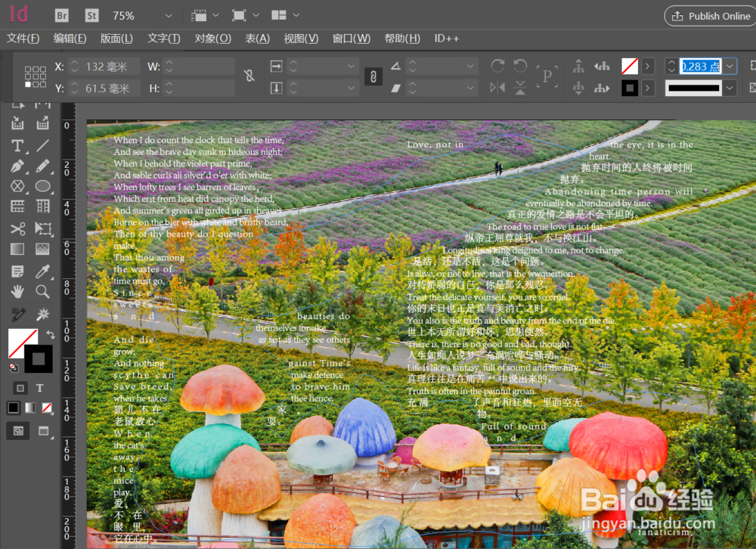Apply None button in toolbox
Viewport: 756px width, 549px height.
point(47,408)
